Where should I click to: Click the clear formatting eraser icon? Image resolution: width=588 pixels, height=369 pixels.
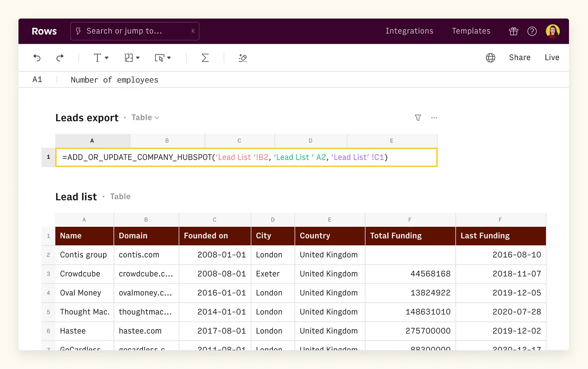click(x=243, y=58)
